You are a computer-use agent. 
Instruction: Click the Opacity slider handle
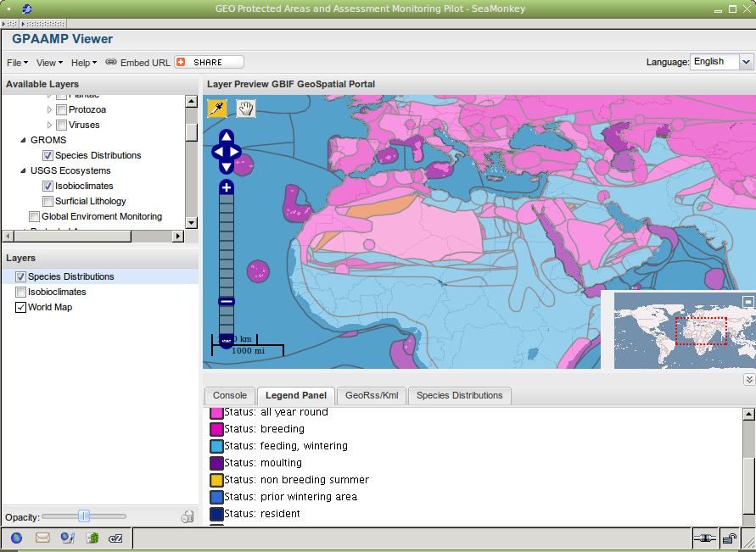(x=84, y=516)
